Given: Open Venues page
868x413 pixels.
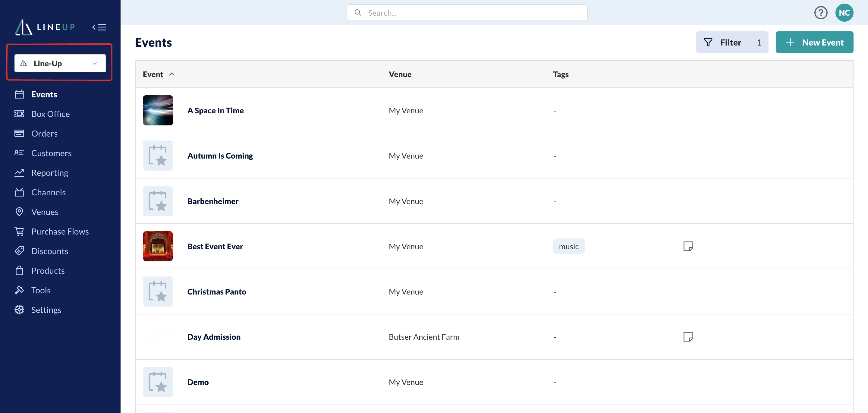Looking at the screenshot, I should [x=45, y=212].
